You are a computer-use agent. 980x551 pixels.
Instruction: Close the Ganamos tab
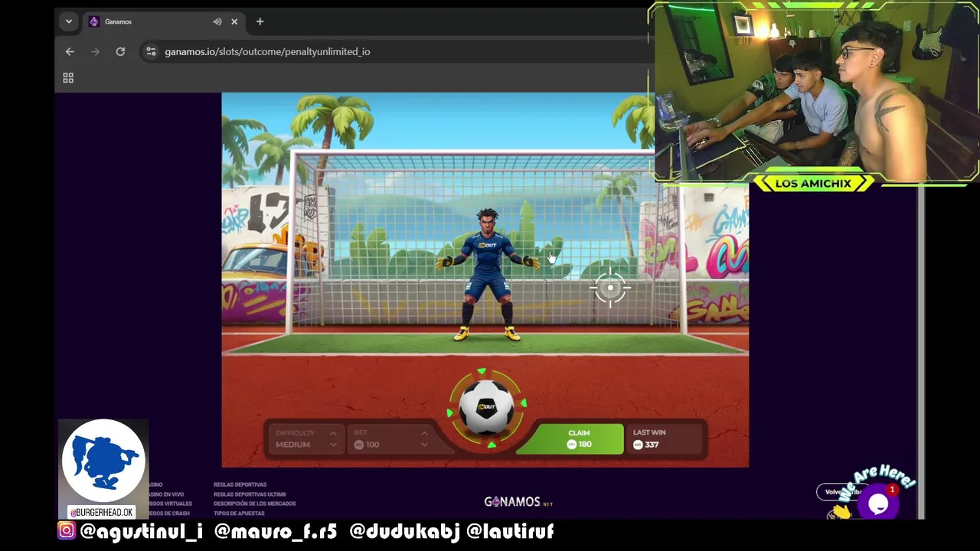click(x=234, y=21)
